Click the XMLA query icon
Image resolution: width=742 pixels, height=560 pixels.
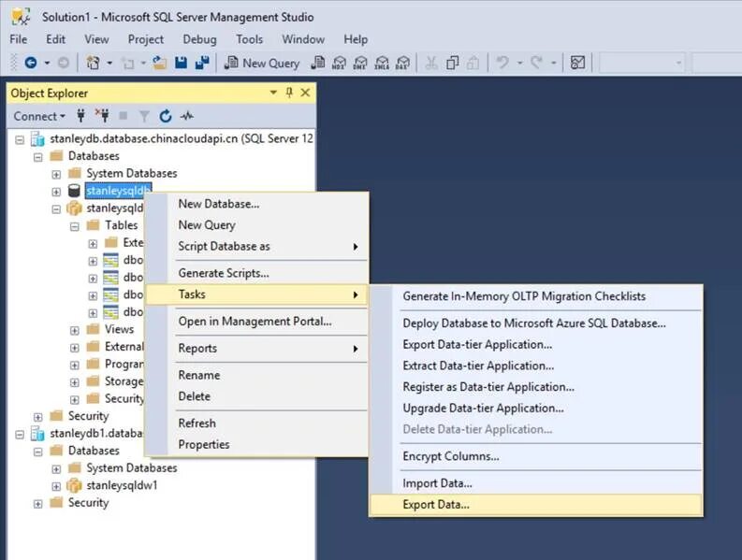coord(382,63)
